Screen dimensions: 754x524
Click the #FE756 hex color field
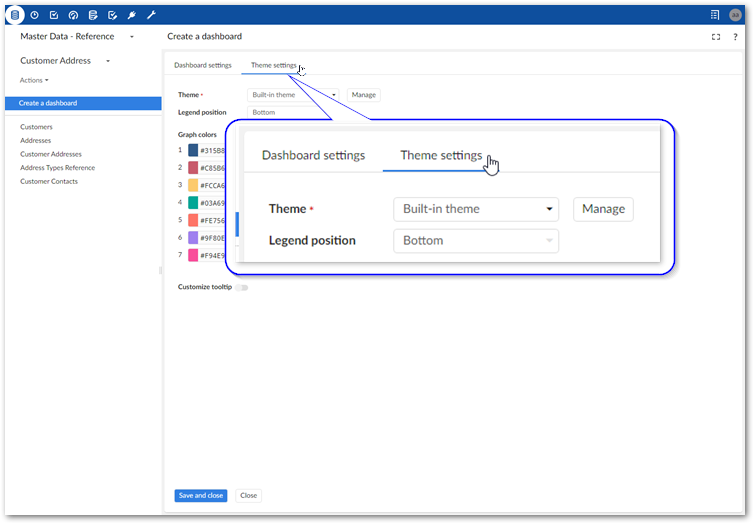pos(212,220)
